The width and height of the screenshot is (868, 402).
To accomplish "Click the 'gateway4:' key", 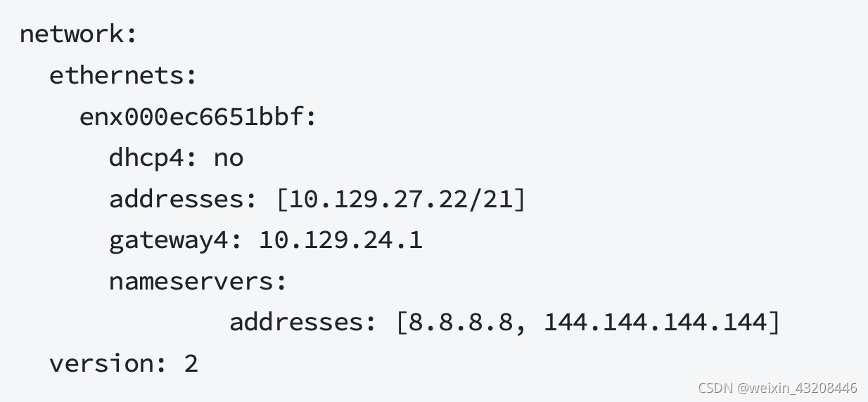I will (x=176, y=241).
